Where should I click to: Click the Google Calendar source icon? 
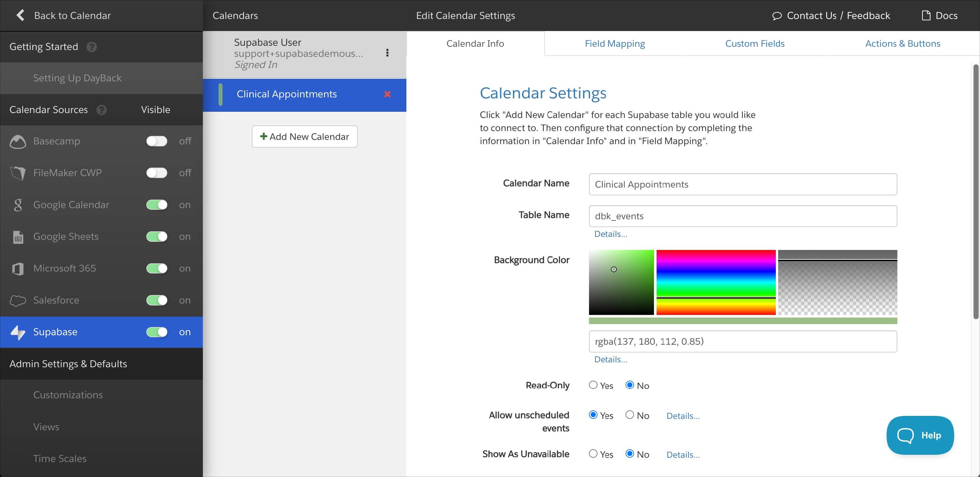tap(18, 205)
